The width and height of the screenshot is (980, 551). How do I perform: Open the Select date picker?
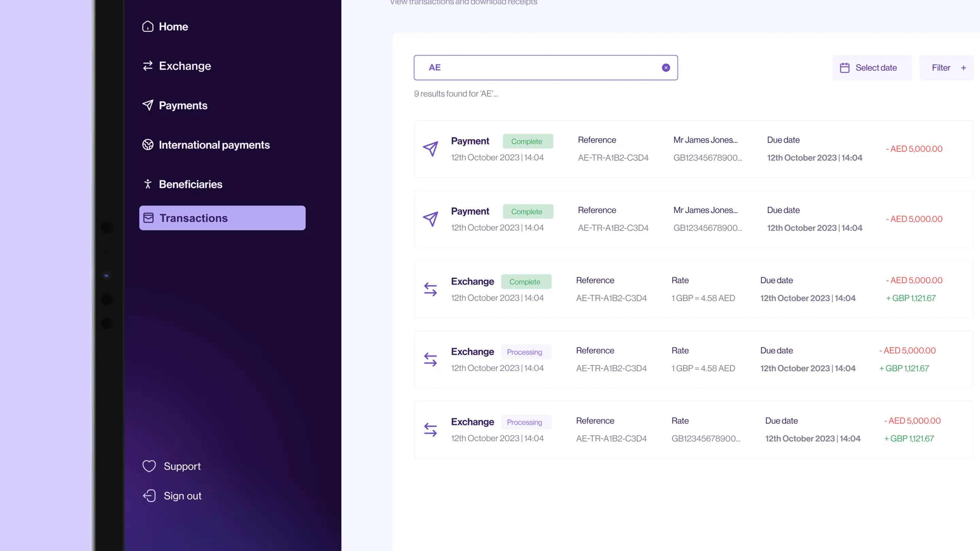tap(872, 68)
